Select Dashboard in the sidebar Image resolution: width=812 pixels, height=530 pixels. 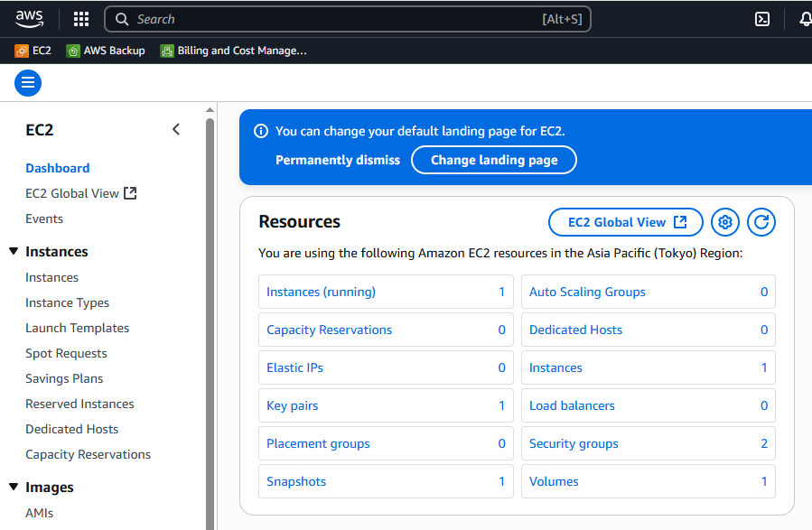pos(58,168)
